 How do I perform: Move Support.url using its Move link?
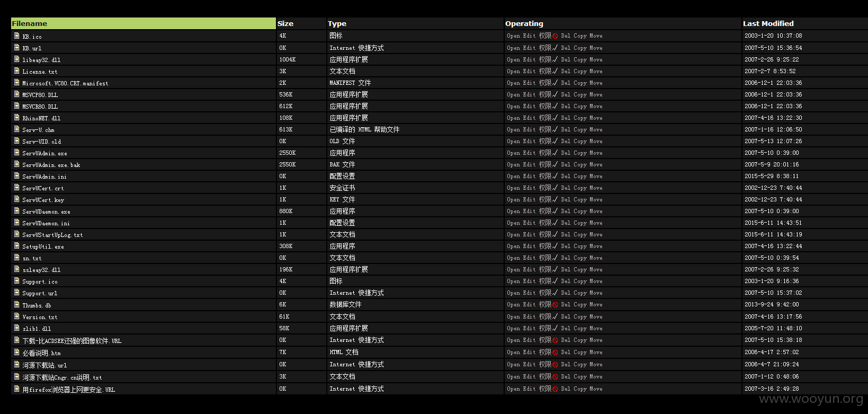coord(596,293)
